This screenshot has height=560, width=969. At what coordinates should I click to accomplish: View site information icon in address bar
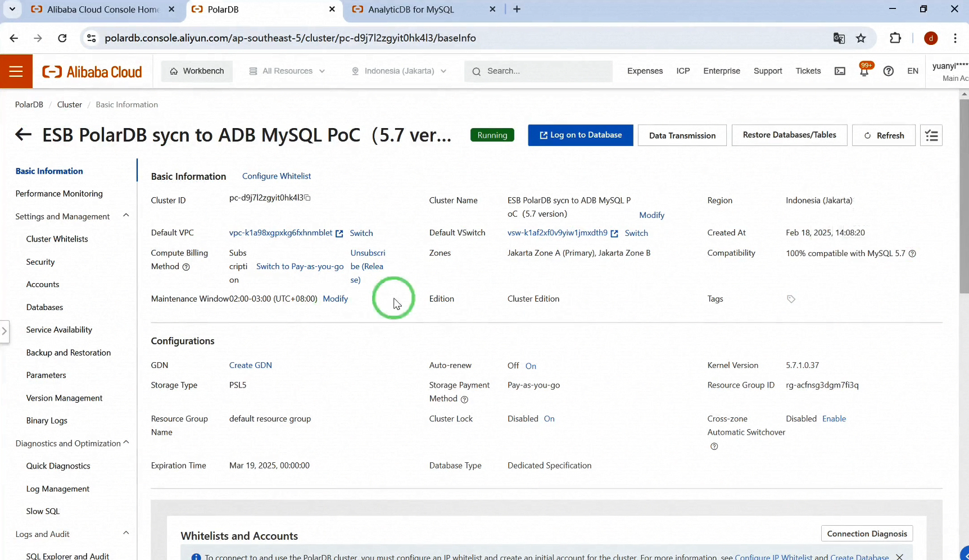91,38
